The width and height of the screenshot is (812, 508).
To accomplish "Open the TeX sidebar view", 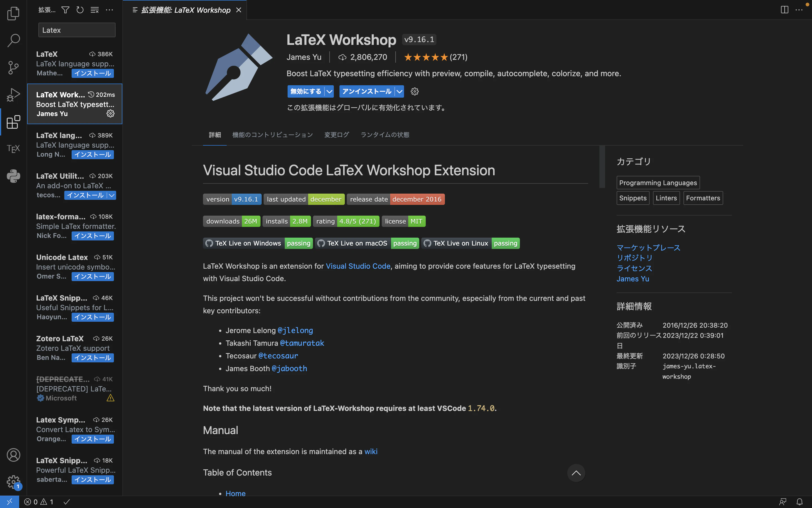I will (14, 149).
